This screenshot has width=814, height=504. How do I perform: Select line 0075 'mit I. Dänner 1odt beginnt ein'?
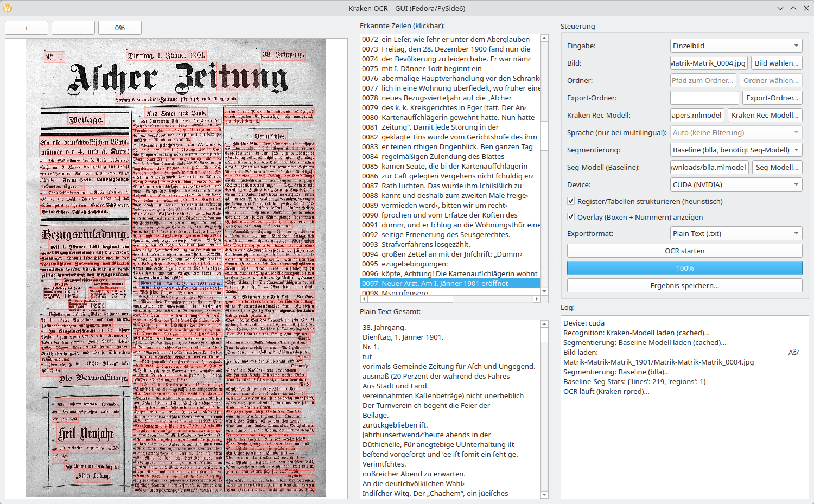450,68
